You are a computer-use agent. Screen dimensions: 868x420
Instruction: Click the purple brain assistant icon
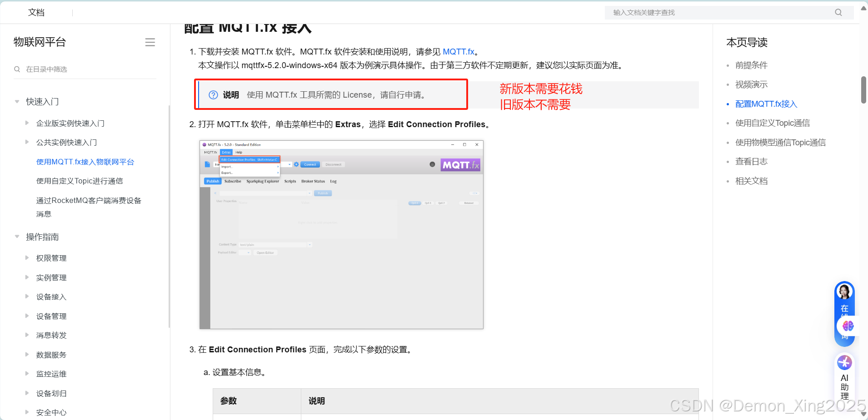(x=847, y=326)
